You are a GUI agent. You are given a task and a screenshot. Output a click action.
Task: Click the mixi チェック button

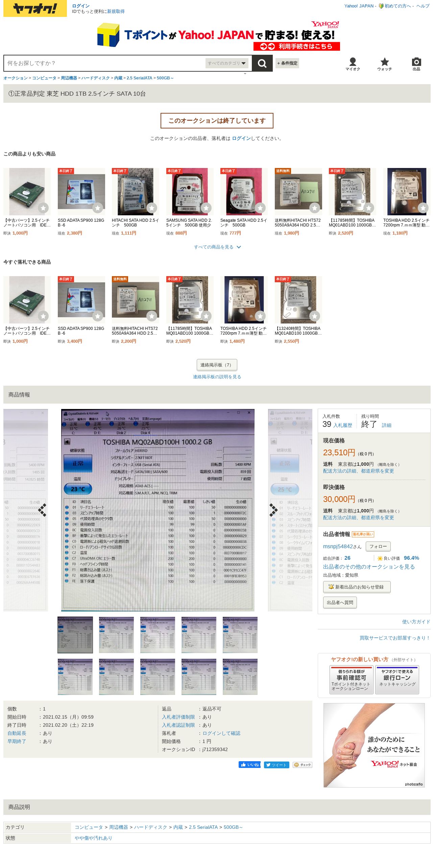[x=302, y=765]
